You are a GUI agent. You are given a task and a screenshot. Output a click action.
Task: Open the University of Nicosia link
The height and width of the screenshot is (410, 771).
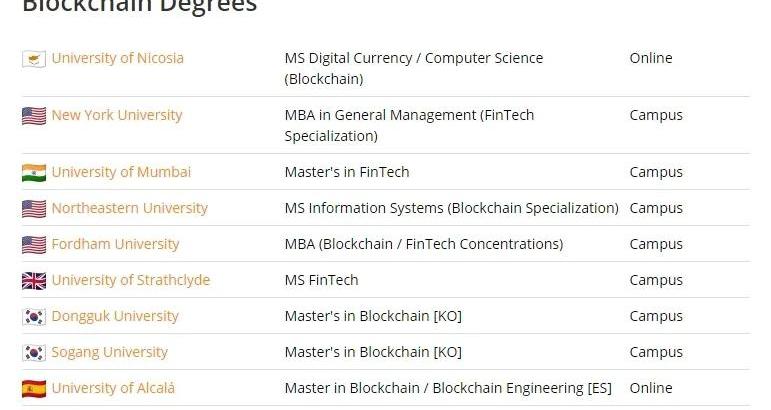118,58
